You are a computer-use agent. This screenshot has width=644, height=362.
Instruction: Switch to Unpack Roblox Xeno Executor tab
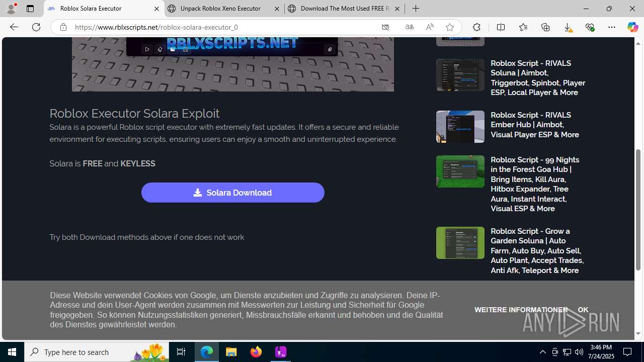224,9
